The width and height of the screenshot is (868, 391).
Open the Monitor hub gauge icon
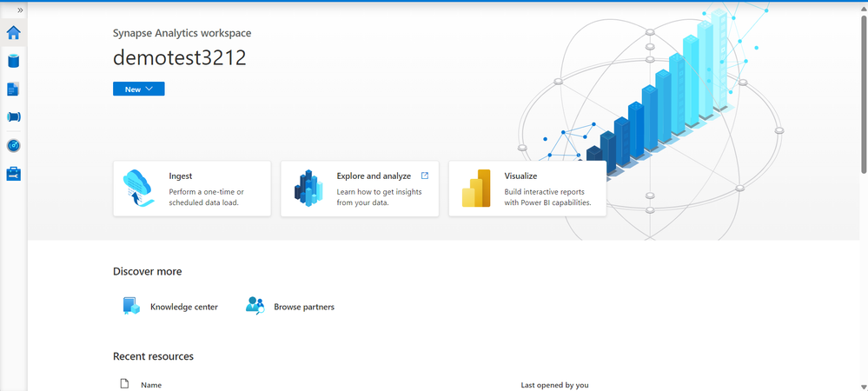point(13,146)
